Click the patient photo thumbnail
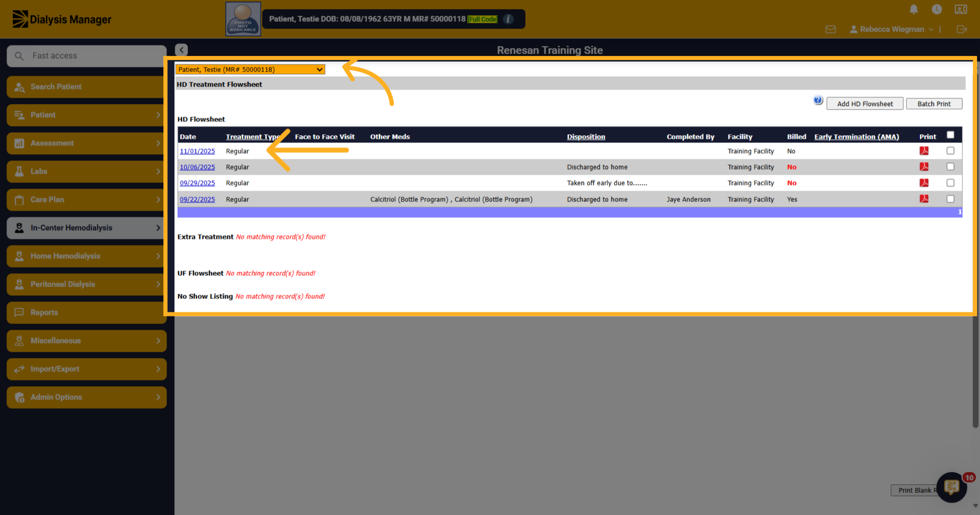The image size is (980, 515). (x=243, y=19)
